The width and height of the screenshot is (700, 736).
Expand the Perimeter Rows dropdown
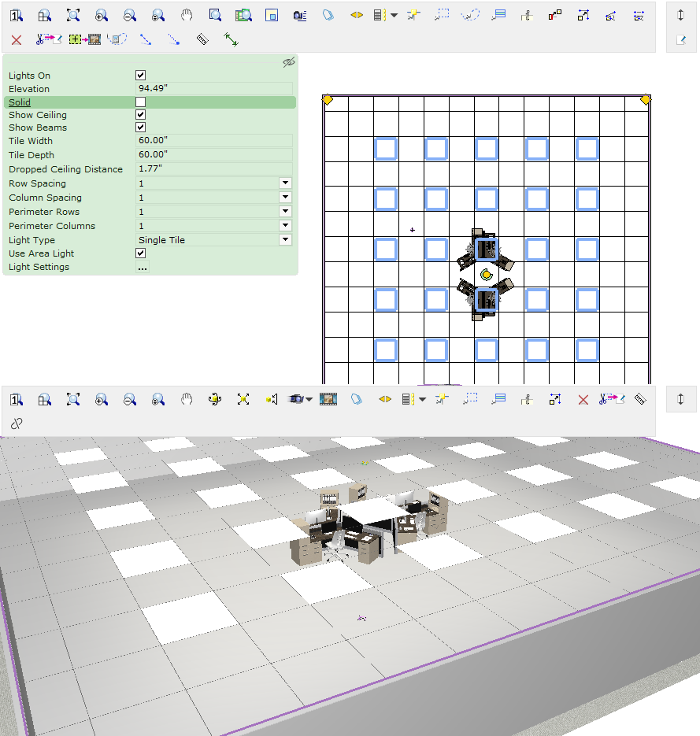click(x=286, y=211)
